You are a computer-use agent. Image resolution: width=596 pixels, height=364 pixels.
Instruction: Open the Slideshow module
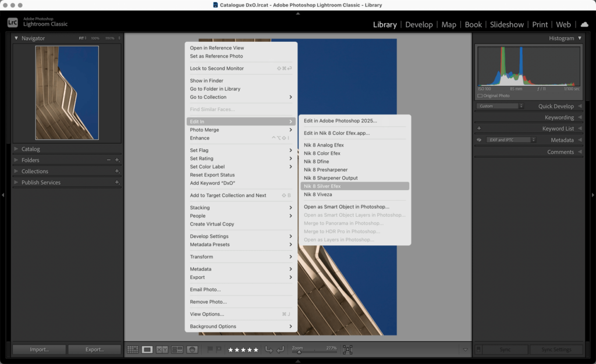(507, 24)
